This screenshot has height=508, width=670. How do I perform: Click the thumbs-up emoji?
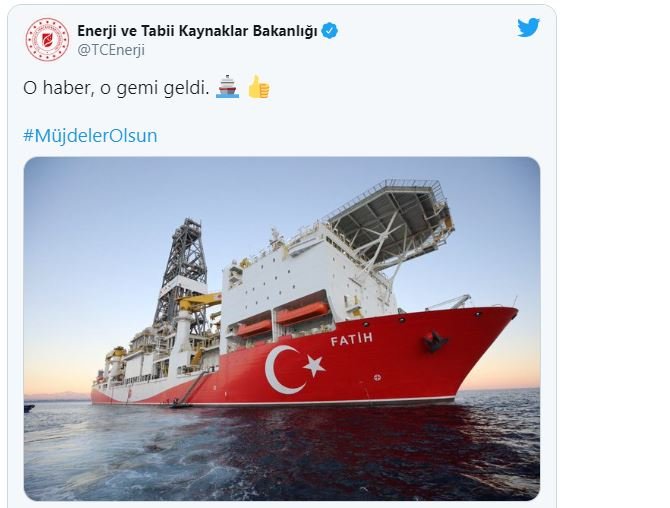(x=259, y=87)
